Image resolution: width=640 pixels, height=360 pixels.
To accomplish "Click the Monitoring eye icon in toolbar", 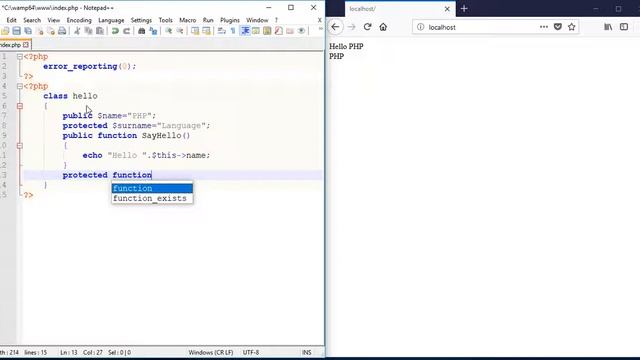I will click(x=301, y=31).
